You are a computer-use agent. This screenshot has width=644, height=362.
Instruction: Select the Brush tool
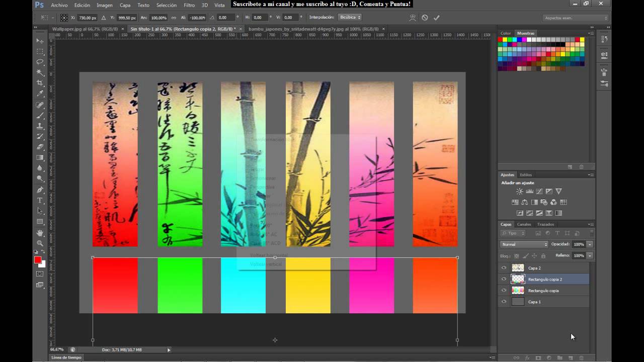(40, 116)
